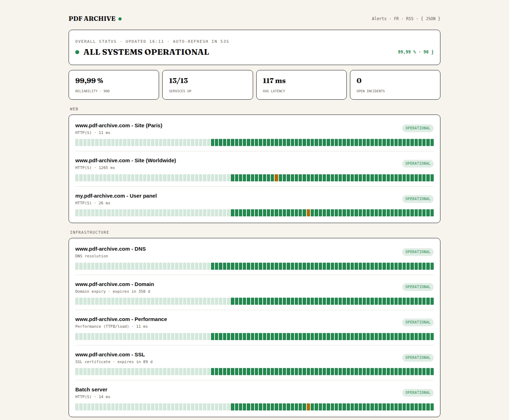Open www.pdf-archive.com - Performance service
Screen dimensions: 509x420
pyautogui.click(x=121, y=319)
